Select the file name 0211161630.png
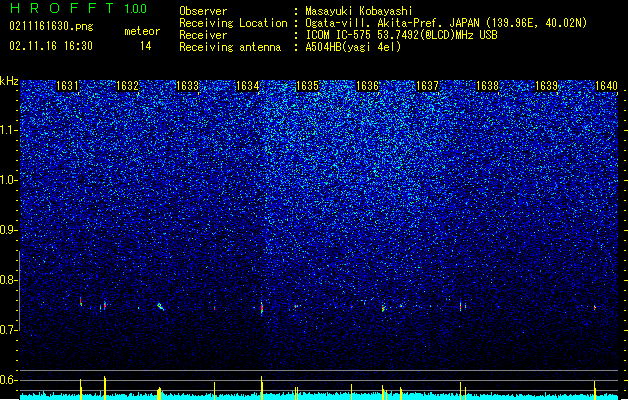This screenshot has width=629, height=400. coord(51,26)
